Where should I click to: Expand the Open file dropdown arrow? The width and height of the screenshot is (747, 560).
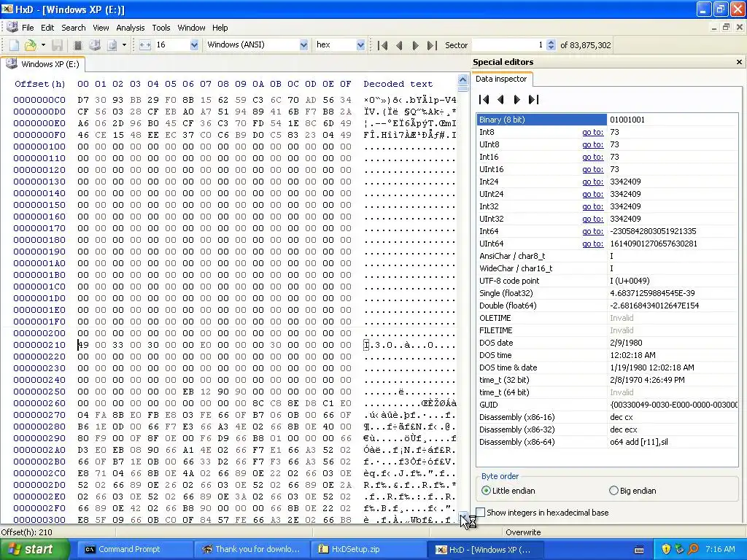click(x=43, y=45)
